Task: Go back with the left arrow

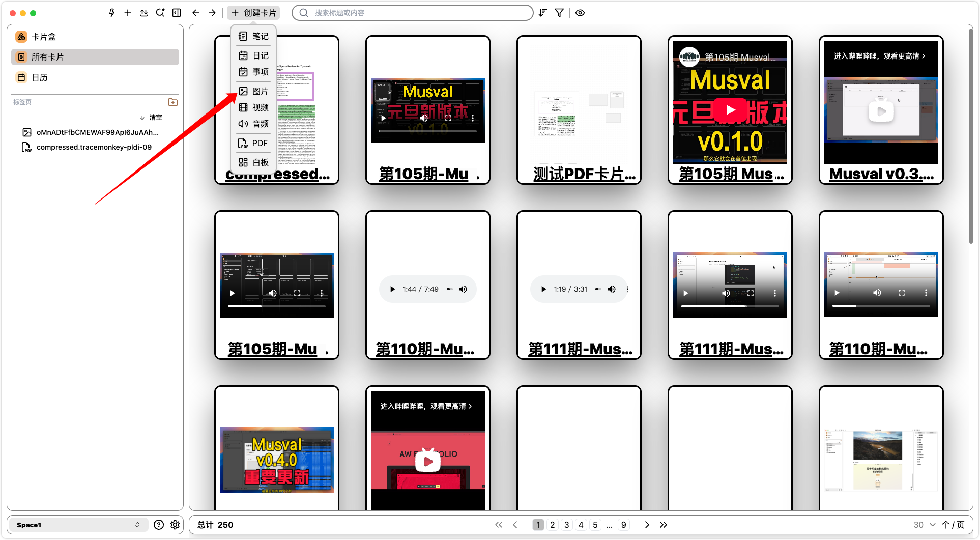Action: tap(196, 13)
